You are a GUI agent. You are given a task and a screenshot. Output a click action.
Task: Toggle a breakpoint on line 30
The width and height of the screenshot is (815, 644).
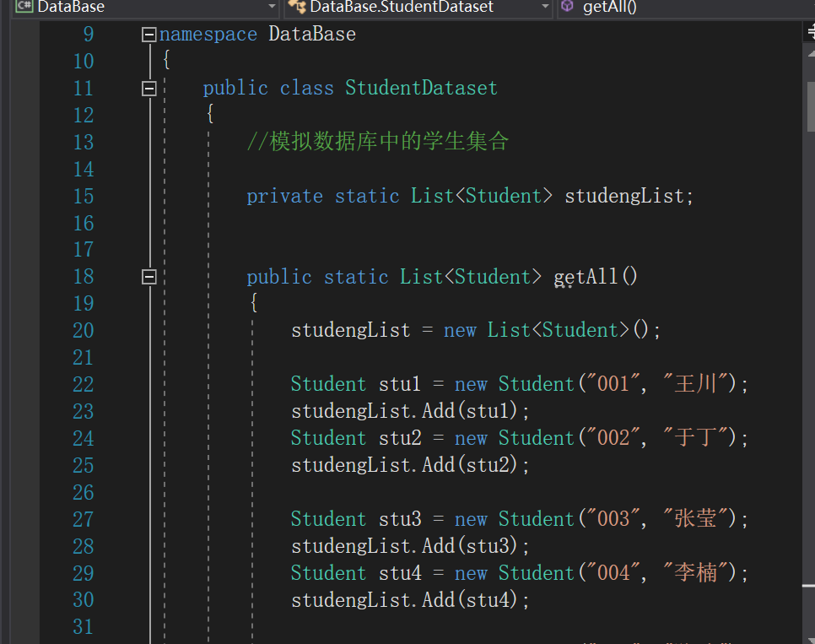[x=25, y=599]
